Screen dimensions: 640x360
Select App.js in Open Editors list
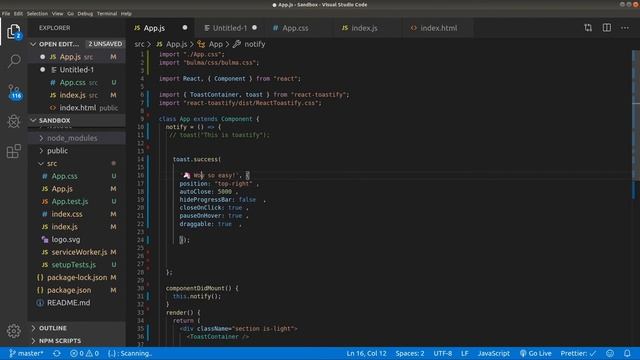77,57
